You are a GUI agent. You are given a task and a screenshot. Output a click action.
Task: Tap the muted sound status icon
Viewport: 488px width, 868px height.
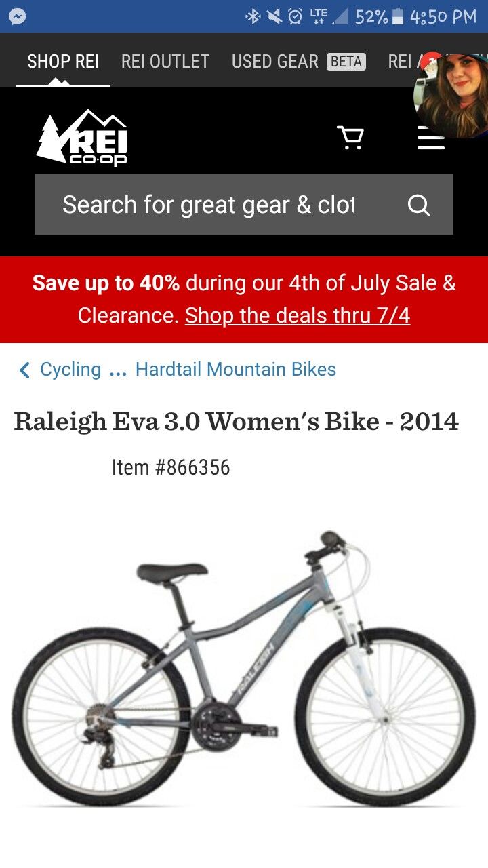click(274, 16)
